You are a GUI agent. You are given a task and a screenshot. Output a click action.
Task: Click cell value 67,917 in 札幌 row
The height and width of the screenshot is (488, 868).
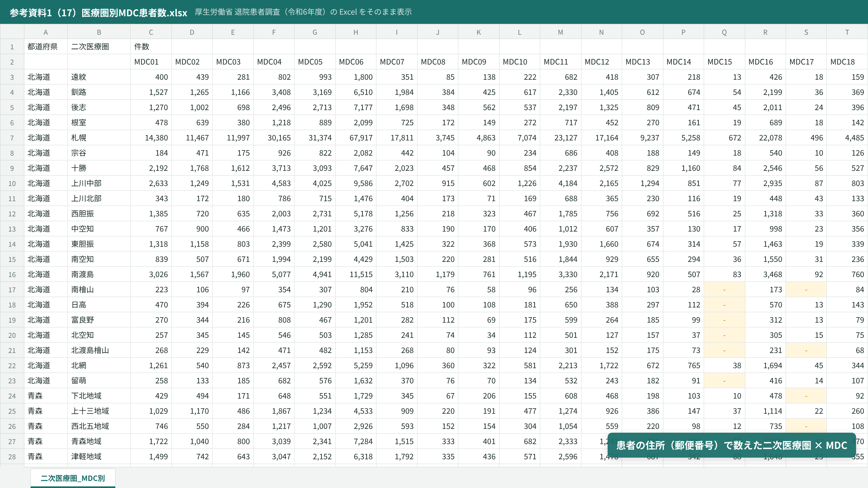[x=356, y=138]
